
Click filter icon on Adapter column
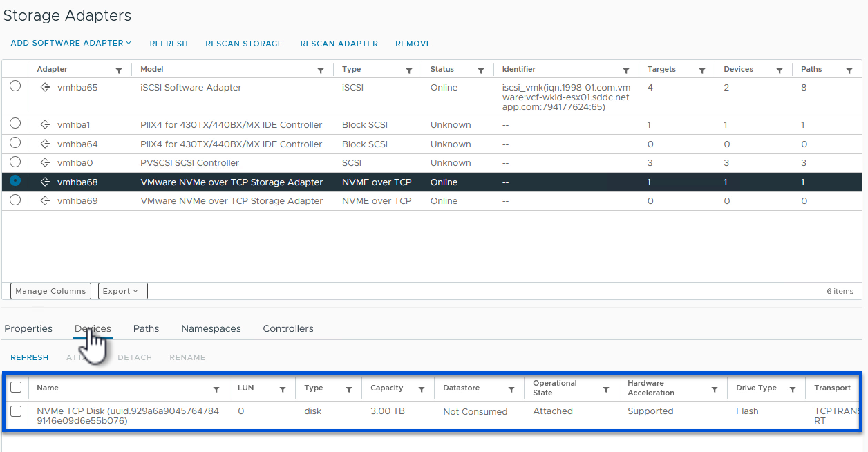click(119, 70)
